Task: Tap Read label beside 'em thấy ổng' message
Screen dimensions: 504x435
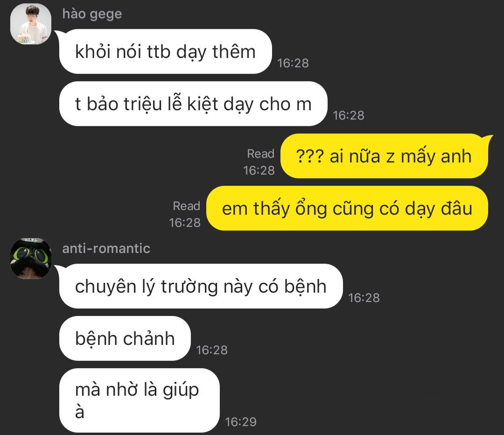Action: pos(186,206)
